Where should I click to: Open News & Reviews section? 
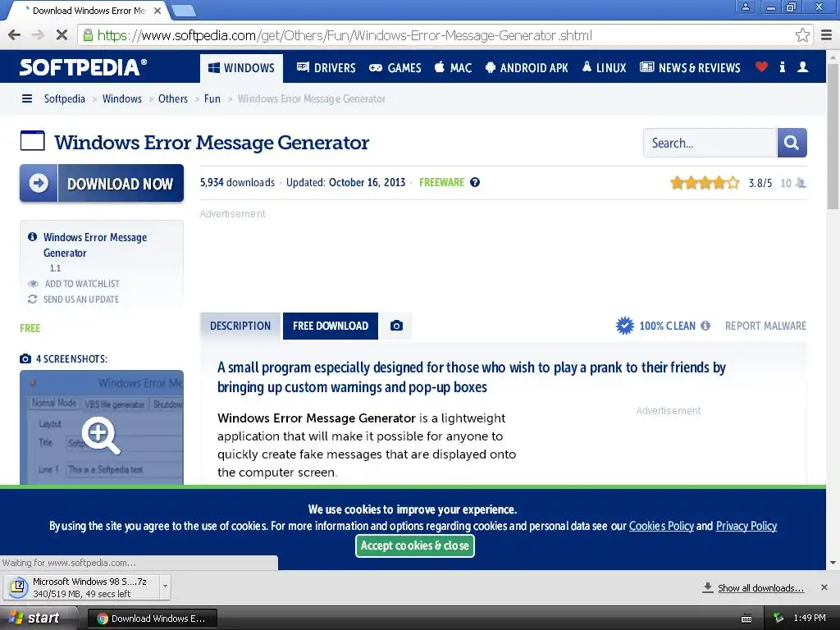(x=690, y=68)
